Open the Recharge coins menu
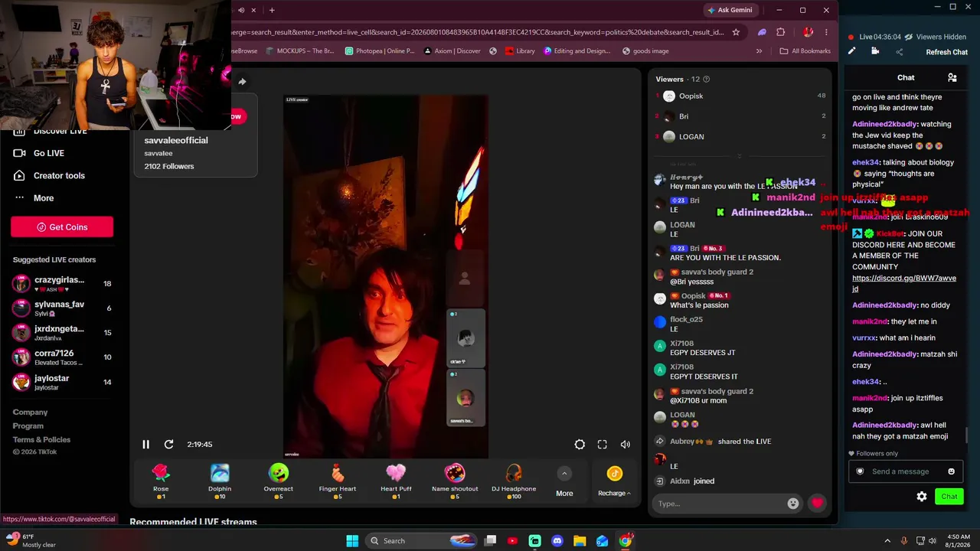The height and width of the screenshot is (551, 980). (x=614, y=482)
